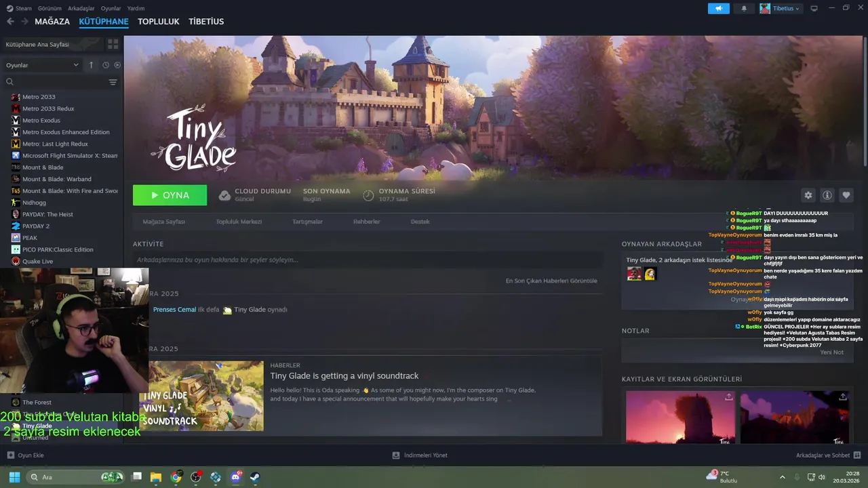Viewport: 868px width, 488px height.
Task: Open the Tartışmalar link
Action: 307,222
